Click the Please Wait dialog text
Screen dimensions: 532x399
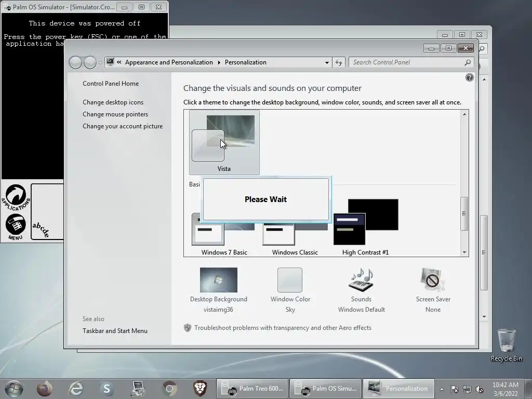tap(265, 199)
